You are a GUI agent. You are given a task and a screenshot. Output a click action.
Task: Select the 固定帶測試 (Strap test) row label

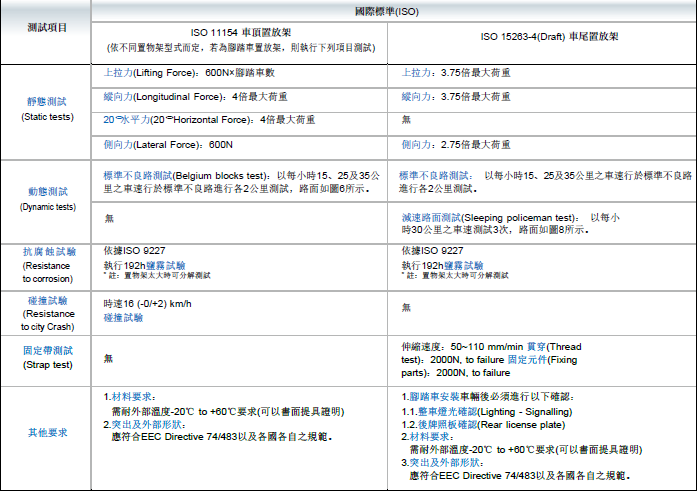[46, 357]
